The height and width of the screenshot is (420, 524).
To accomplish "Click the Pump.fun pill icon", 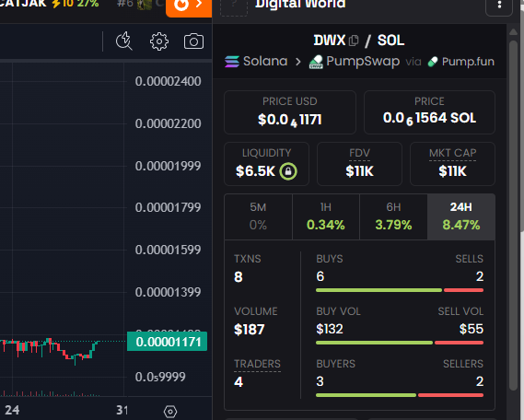I will (433, 62).
